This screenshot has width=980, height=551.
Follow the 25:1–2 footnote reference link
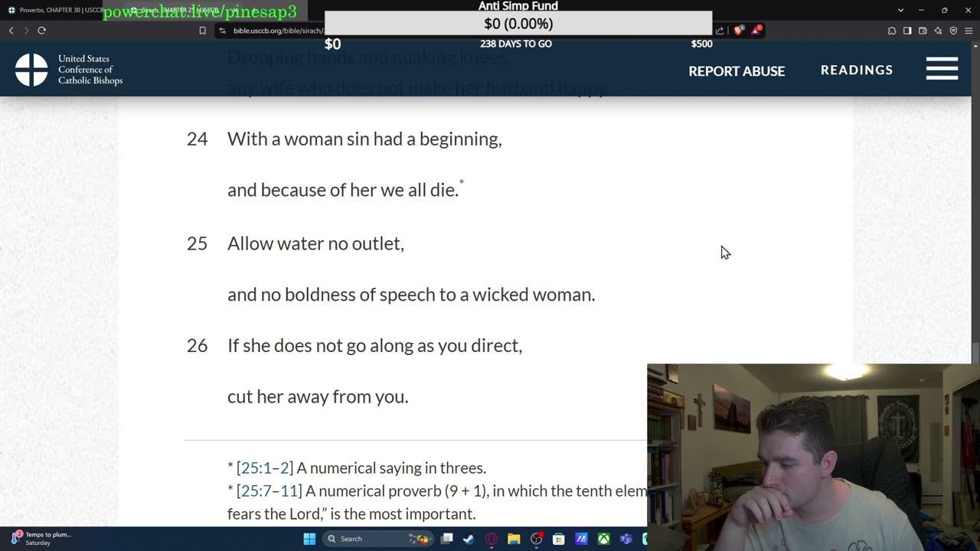pyautogui.click(x=265, y=468)
